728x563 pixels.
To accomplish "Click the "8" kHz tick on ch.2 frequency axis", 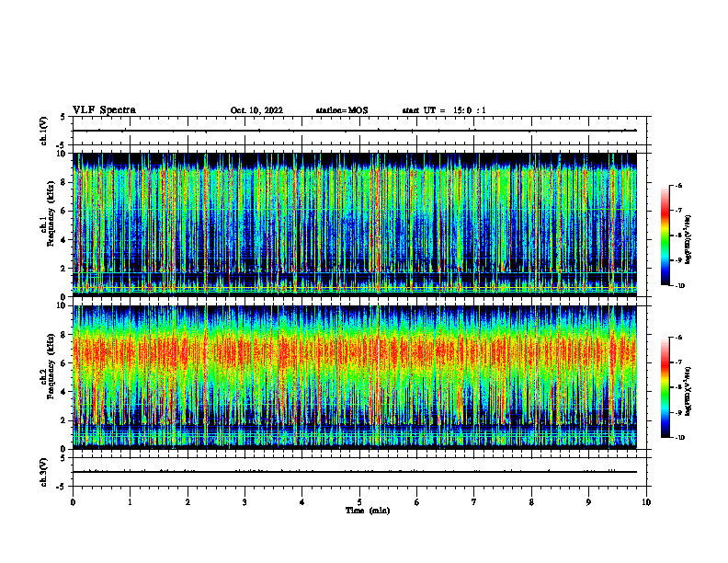I will click(x=64, y=335).
